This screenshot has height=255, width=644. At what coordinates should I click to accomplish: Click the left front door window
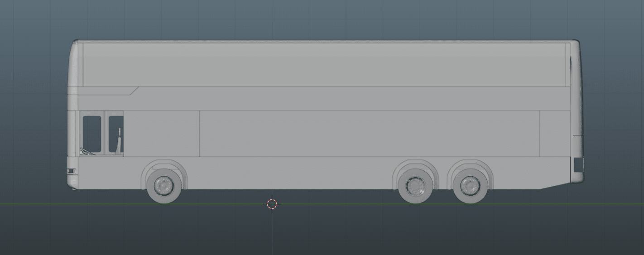(92, 134)
